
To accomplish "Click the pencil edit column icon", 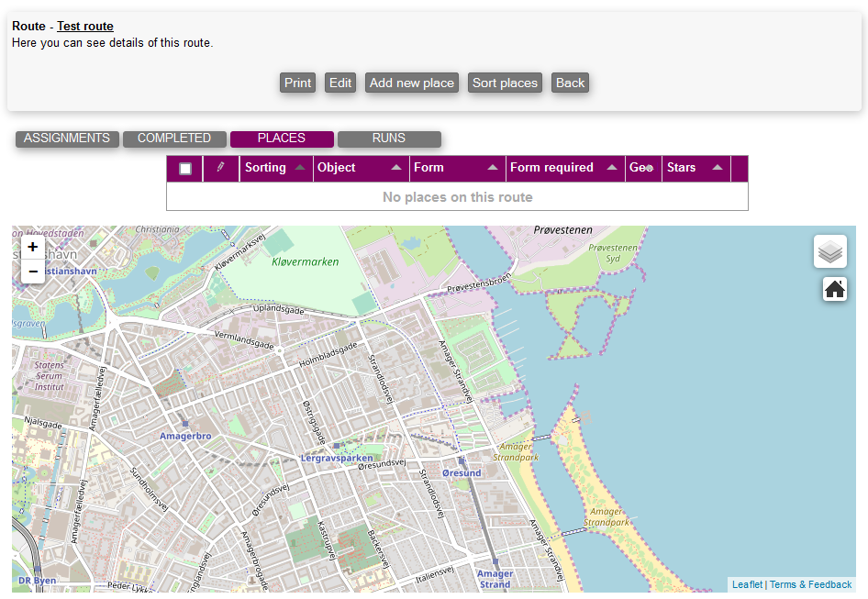I will 220,168.
